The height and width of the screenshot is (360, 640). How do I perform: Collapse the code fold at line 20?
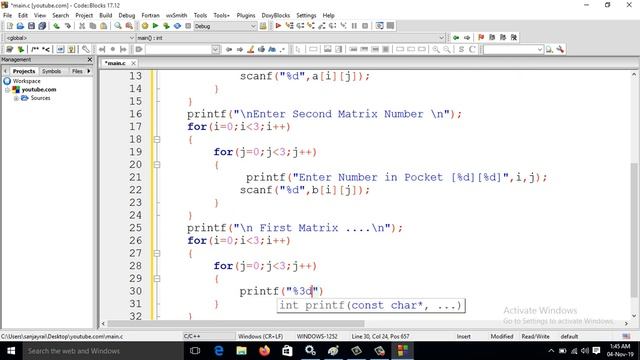157,164
